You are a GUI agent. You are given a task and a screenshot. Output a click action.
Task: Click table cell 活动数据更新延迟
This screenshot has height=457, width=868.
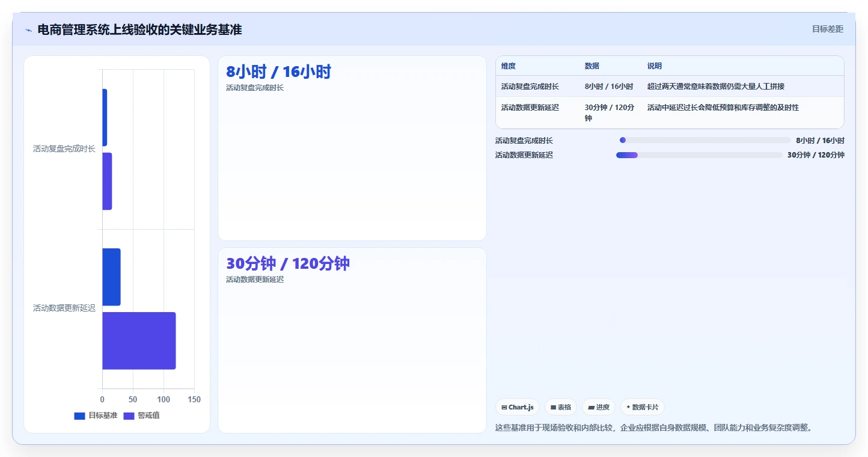(530, 108)
